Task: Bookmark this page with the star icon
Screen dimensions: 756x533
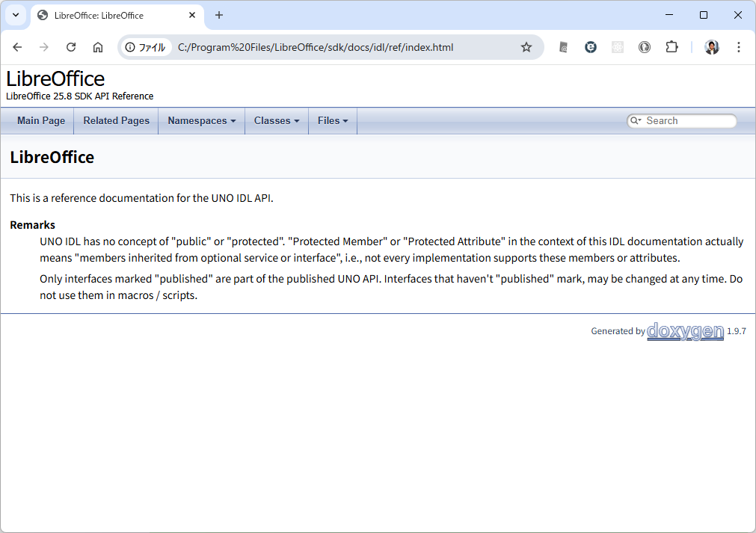Action: tap(526, 47)
